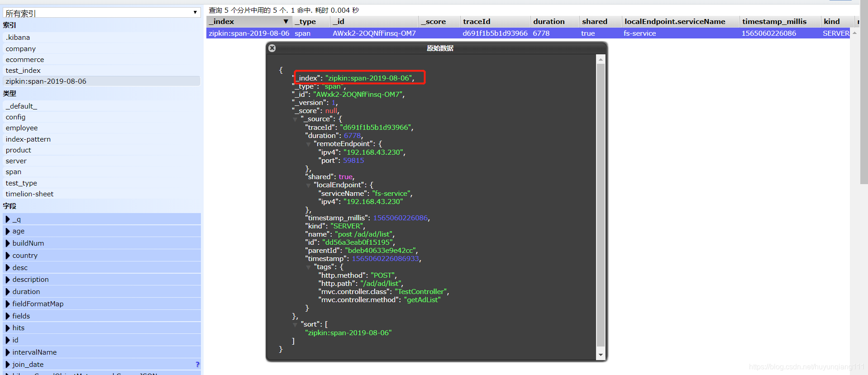Expand the buildNum field
This screenshot has height=375, width=868.
8,243
